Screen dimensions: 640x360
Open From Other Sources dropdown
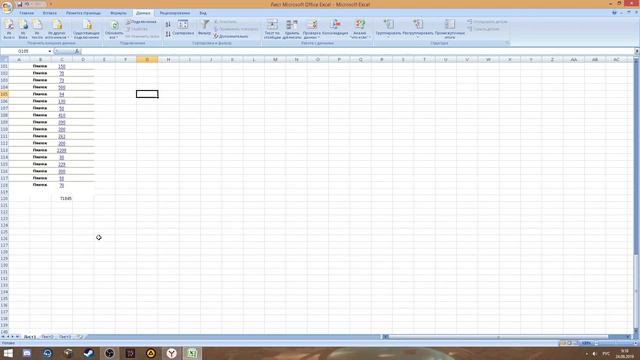[x=57, y=30]
